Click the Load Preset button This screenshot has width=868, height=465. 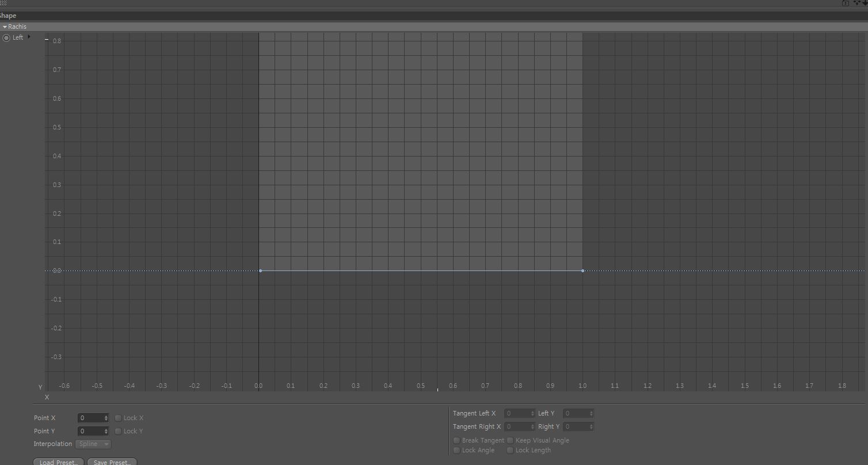[59, 462]
